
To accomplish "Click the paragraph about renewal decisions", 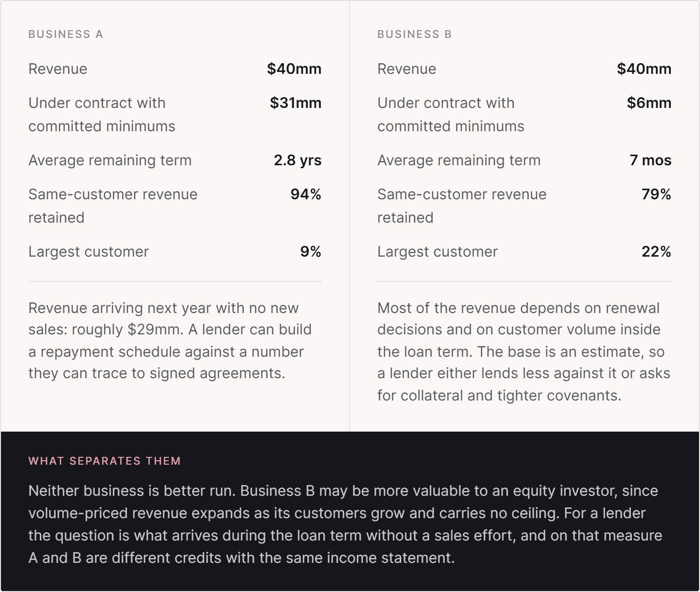I will (524, 351).
